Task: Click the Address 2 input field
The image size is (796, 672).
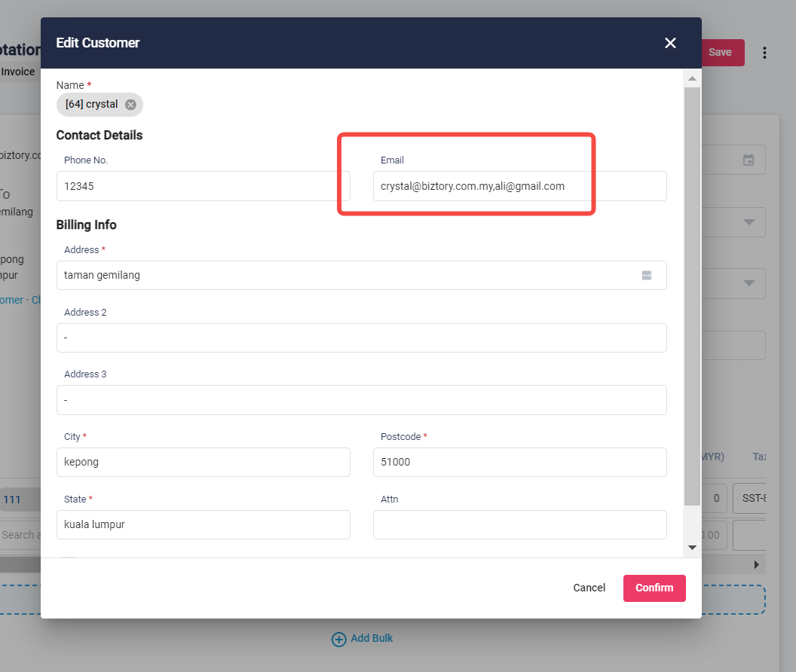Action: [362, 338]
